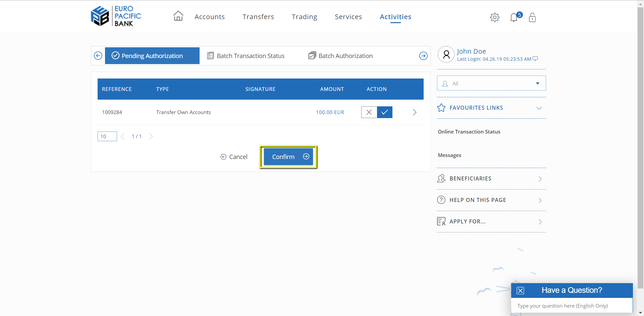Screen dimensions: 644x316
Task: Switch to Batch Authorization tab
Action: [340, 56]
